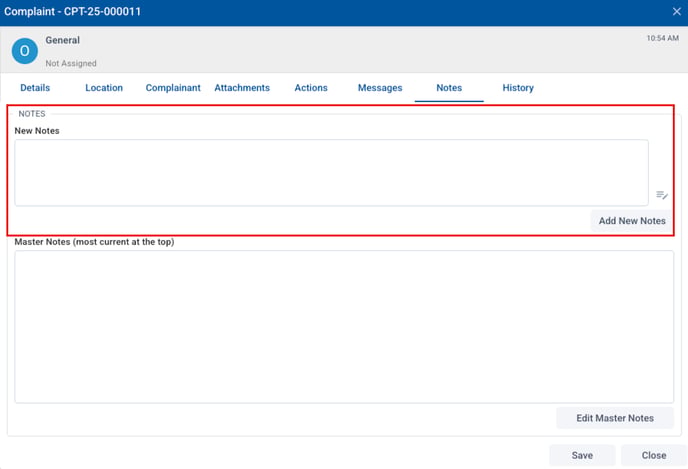
Task: Select the Attachments tab
Action: tap(242, 88)
